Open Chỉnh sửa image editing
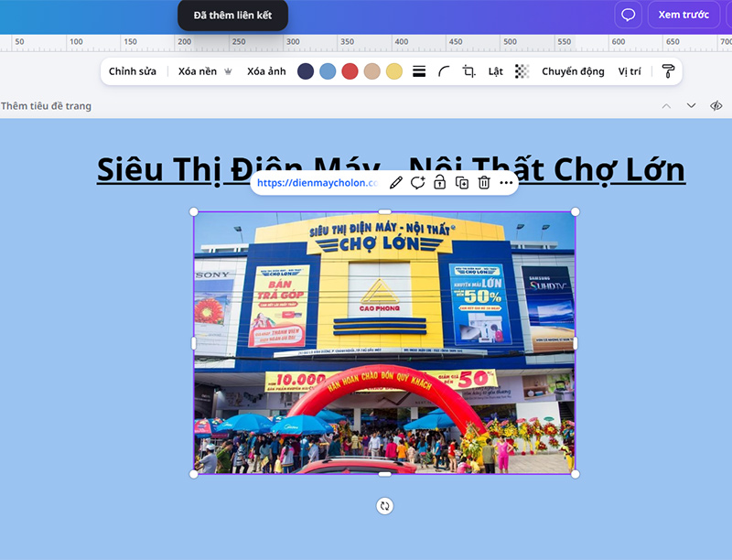 133,71
